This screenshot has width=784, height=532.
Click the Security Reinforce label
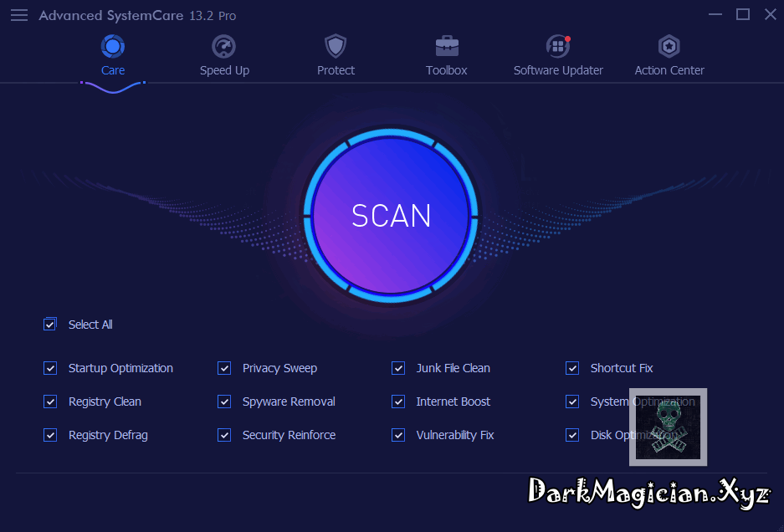pyautogui.click(x=289, y=436)
